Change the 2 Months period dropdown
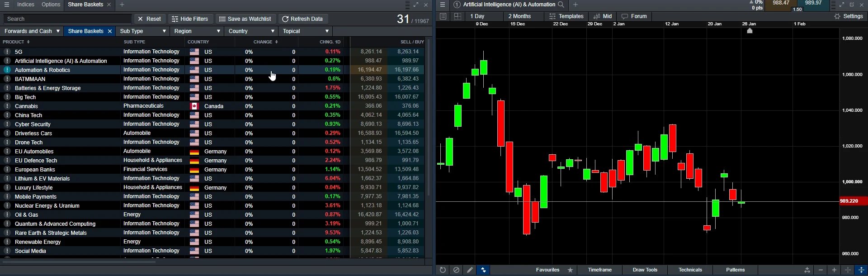 coord(523,16)
